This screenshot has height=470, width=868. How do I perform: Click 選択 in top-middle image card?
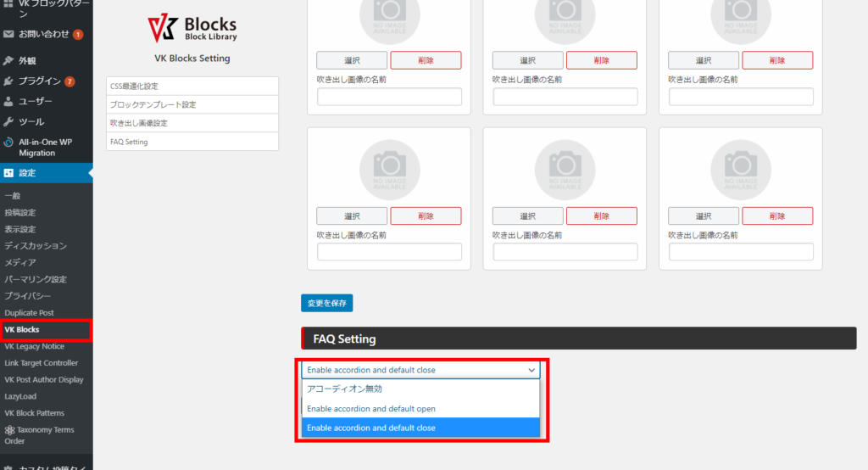pyautogui.click(x=527, y=60)
